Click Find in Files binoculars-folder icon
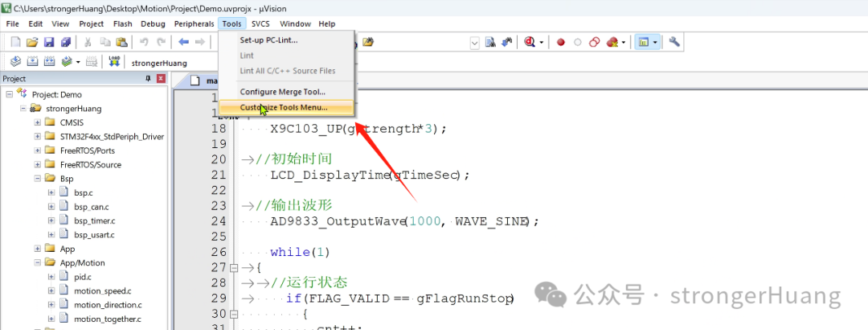 (x=368, y=42)
